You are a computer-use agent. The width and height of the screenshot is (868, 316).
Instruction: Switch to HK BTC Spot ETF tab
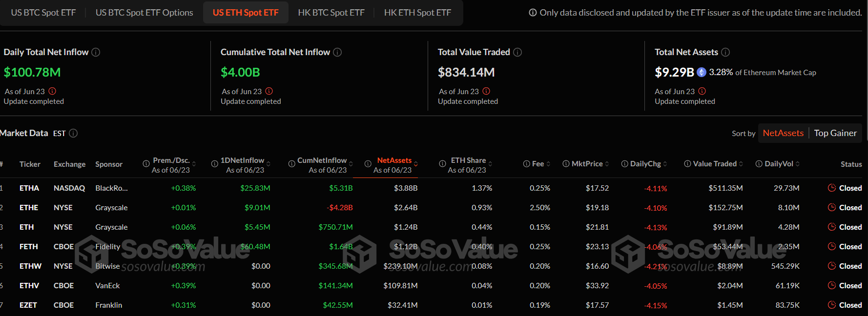(331, 13)
